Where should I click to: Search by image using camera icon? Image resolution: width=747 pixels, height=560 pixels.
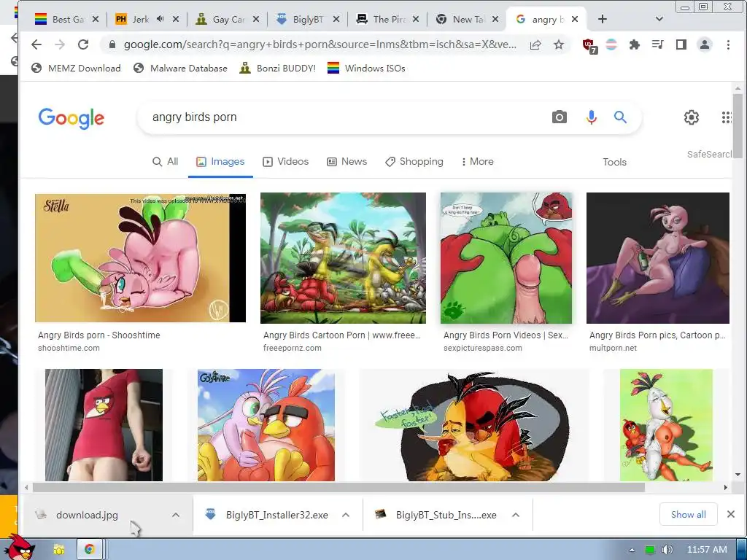pyautogui.click(x=560, y=117)
